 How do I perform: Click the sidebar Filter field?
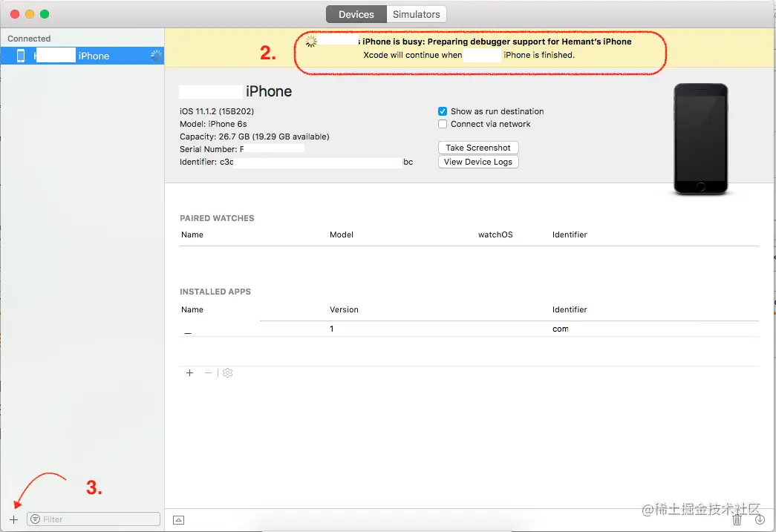[x=94, y=519]
